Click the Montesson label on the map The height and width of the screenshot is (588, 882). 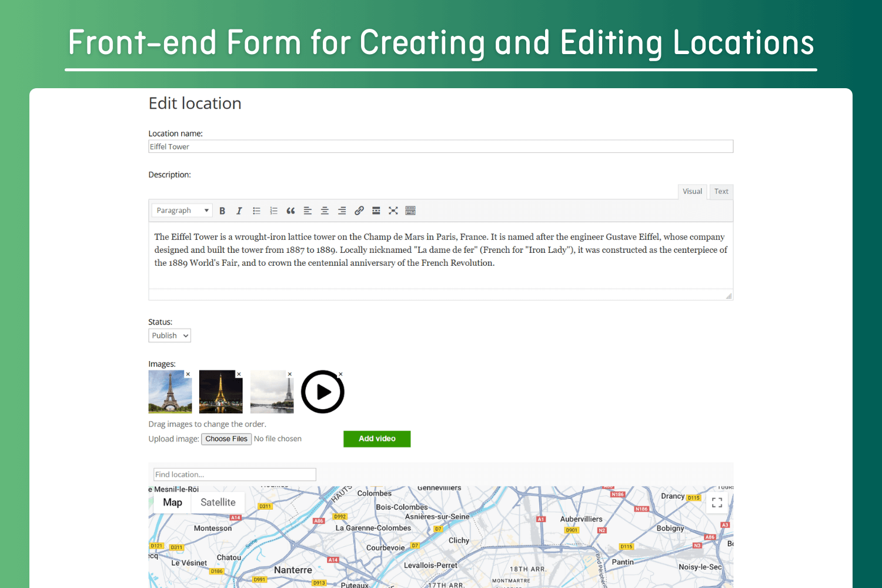pyautogui.click(x=213, y=529)
